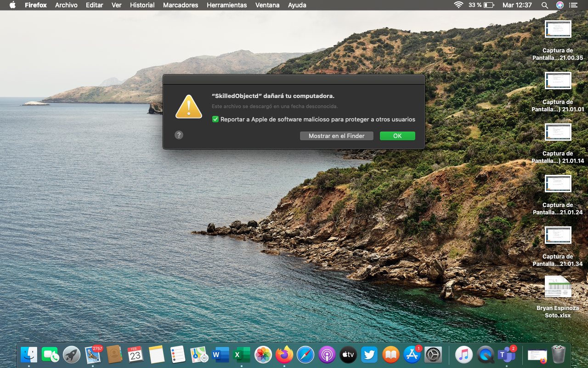Click the Firefox icon in Dock

(x=284, y=355)
